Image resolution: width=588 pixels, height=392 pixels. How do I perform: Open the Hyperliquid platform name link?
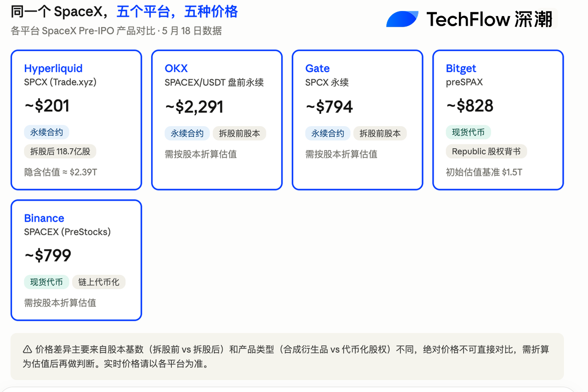(x=53, y=68)
